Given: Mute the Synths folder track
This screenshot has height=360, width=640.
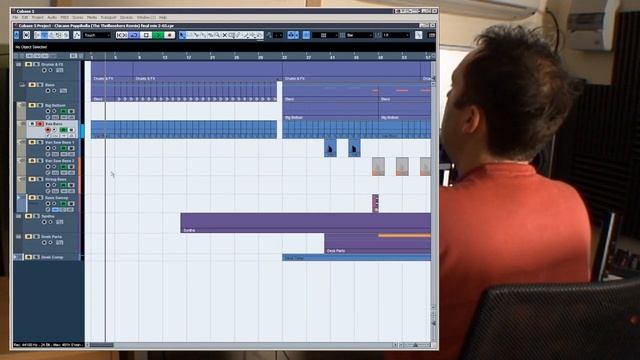Looking at the screenshot, I should pos(29,216).
